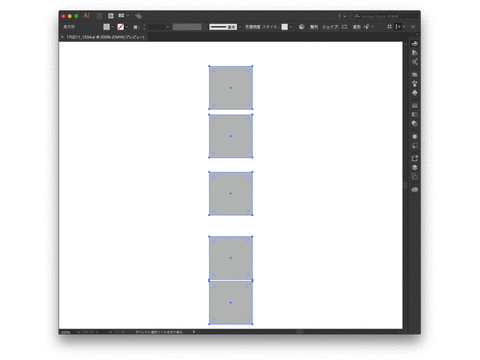Image resolution: width=480 pixels, height=360 pixels.
Task: Open the Brushes panel icon
Action: click(415, 83)
